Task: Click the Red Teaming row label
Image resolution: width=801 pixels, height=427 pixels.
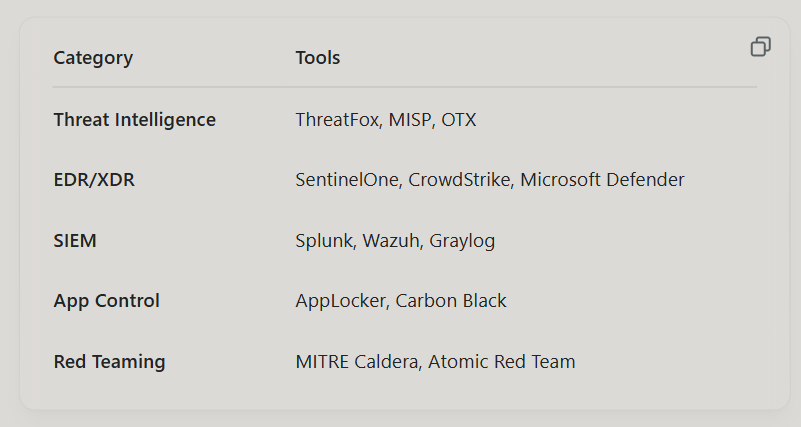Action: click(109, 362)
